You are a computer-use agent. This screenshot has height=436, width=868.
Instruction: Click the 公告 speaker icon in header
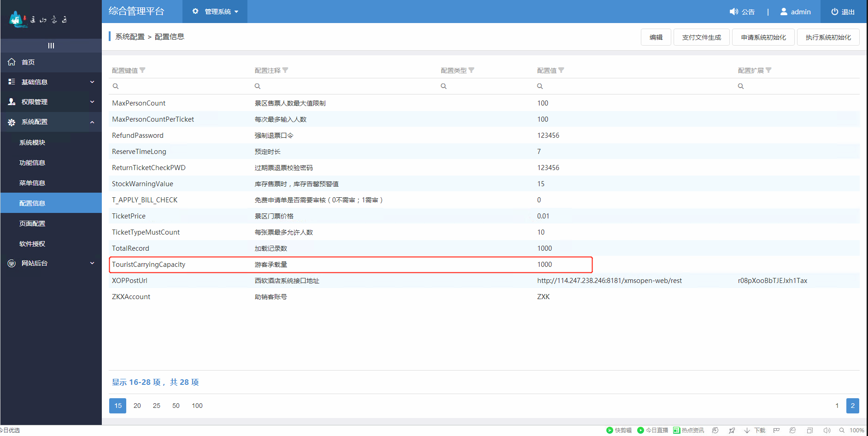tap(733, 11)
